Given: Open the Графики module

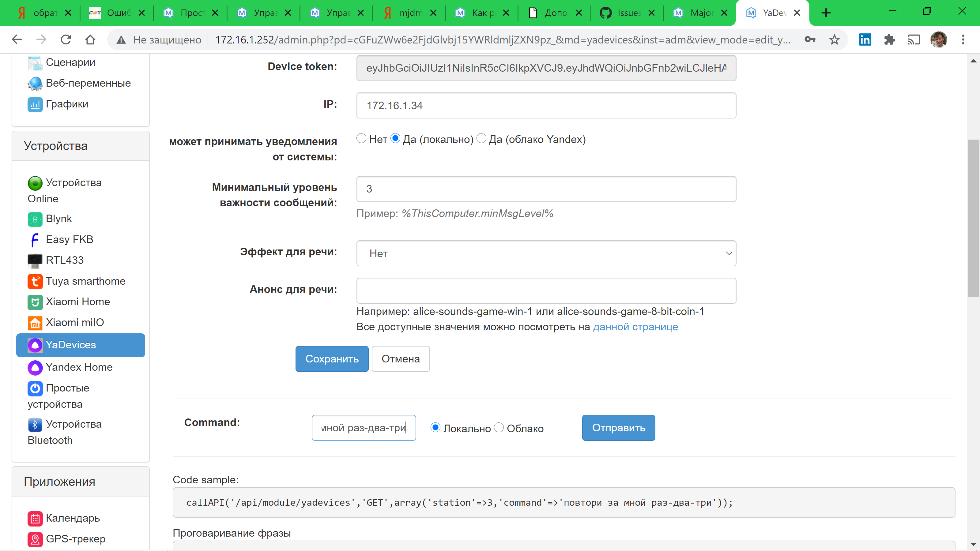Looking at the screenshot, I should 67,103.
